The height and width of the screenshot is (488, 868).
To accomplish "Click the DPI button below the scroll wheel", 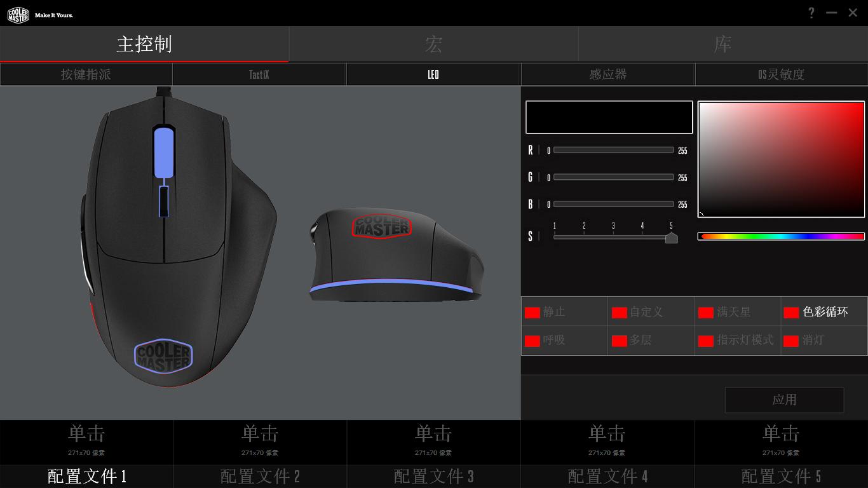I will coord(164,201).
